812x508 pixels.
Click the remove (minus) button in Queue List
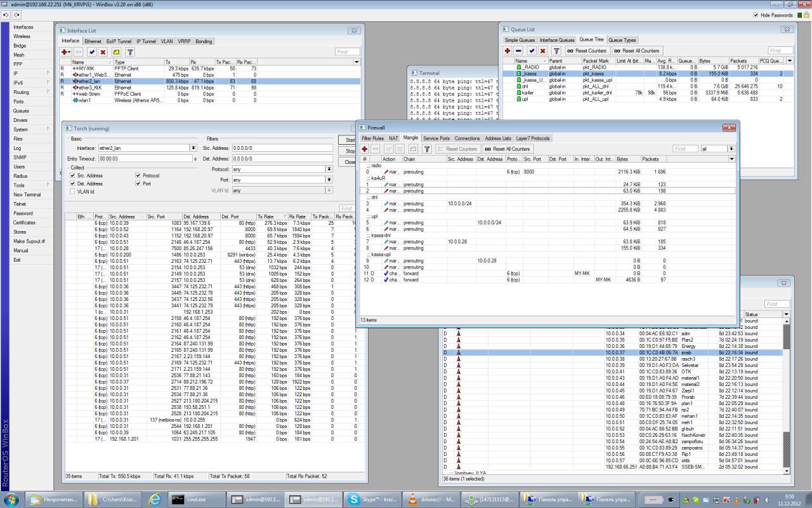[518, 51]
